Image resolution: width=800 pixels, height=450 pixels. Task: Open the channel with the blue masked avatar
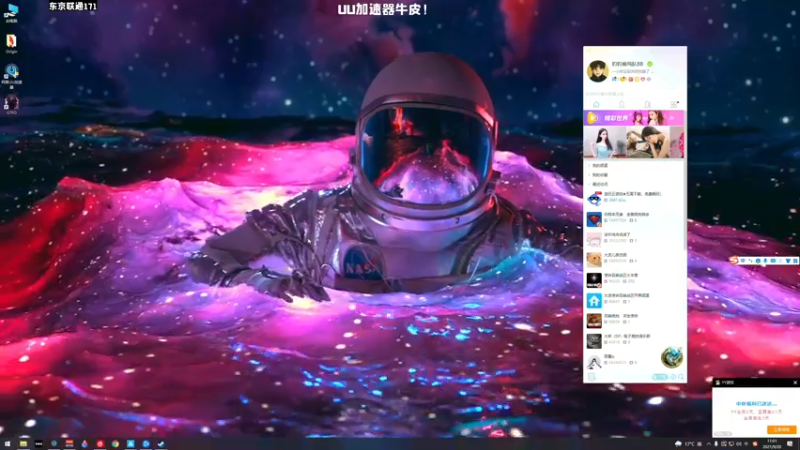(634, 198)
